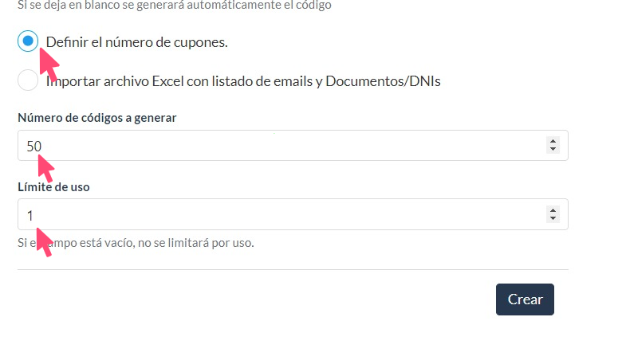
Task: Click the pink arrow pointing at the radio button
Action: pyautogui.click(x=49, y=65)
